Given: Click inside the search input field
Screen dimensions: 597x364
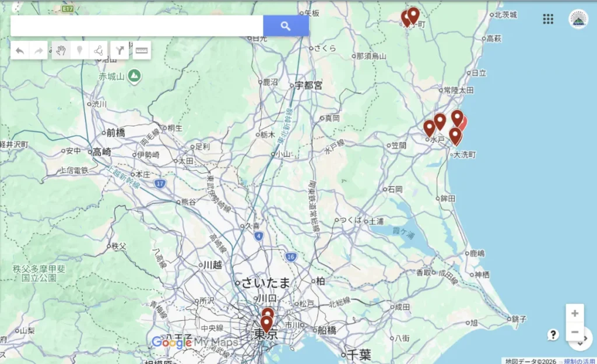Looking at the screenshot, I should (134, 26).
